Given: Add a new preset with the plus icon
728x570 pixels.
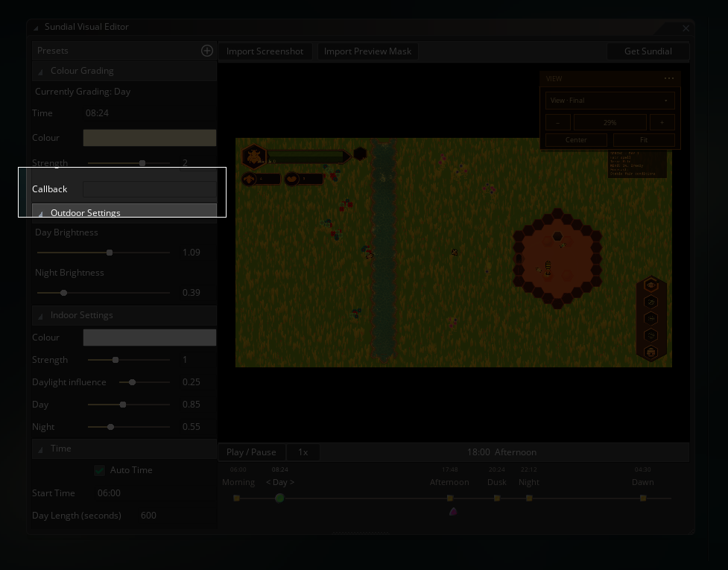Looking at the screenshot, I should [x=207, y=51].
